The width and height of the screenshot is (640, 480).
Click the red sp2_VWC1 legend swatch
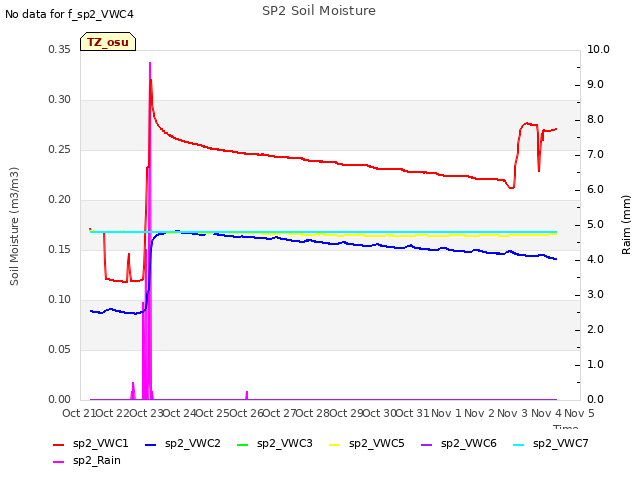(59, 444)
